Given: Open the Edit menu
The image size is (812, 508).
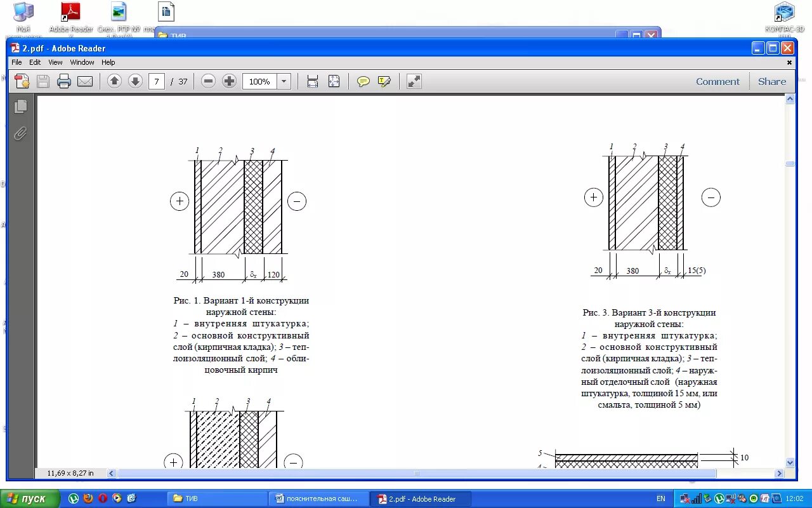Looking at the screenshot, I should point(35,62).
